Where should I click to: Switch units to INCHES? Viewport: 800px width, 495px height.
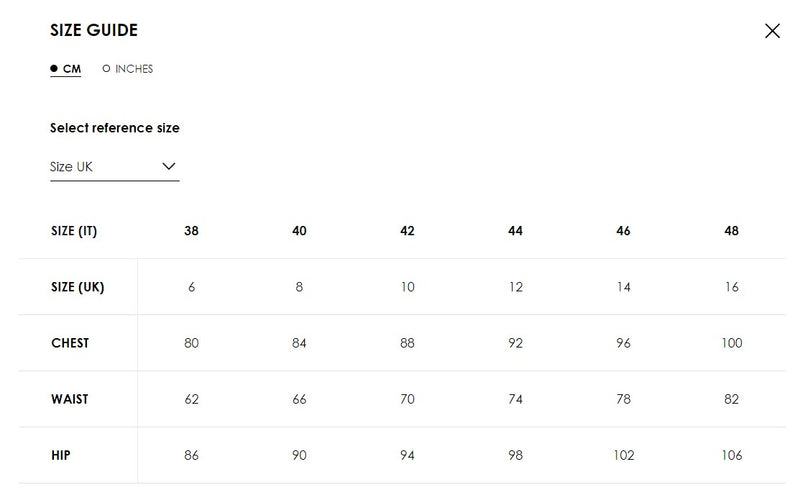(x=128, y=69)
